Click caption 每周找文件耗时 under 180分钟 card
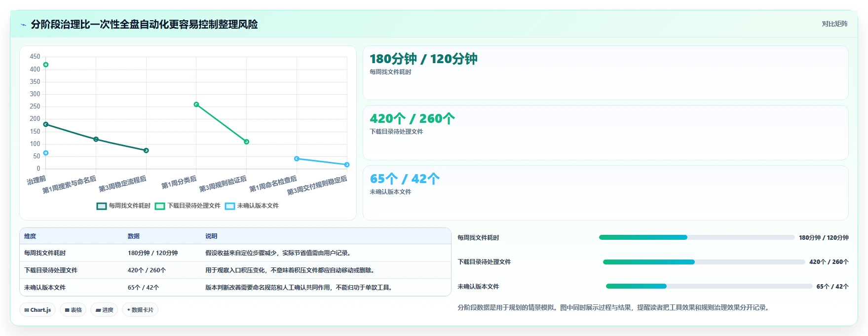The image size is (868, 336). (x=390, y=72)
